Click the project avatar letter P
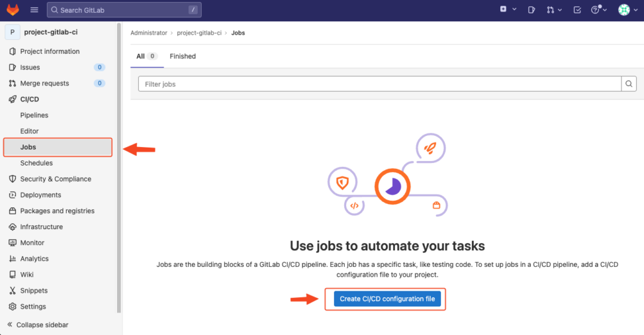 (12, 32)
